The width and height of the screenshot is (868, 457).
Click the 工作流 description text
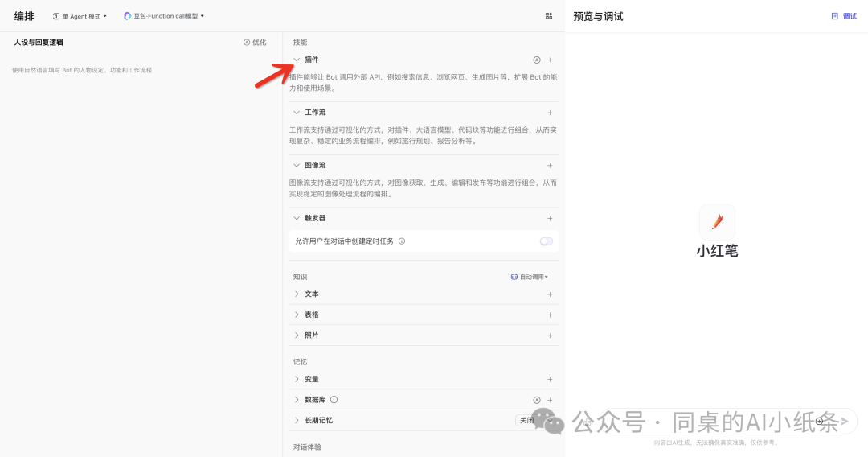click(423, 135)
